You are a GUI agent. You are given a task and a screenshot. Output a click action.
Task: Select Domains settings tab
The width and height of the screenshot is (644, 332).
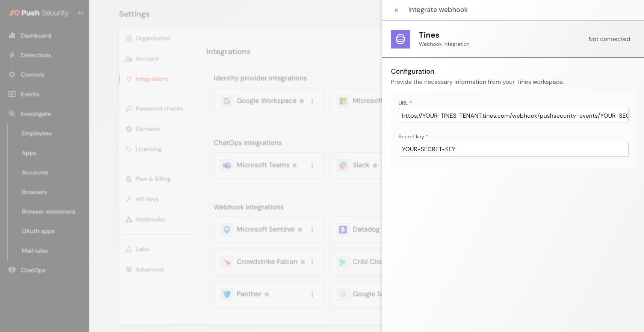pyautogui.click(x=147, y=129)
